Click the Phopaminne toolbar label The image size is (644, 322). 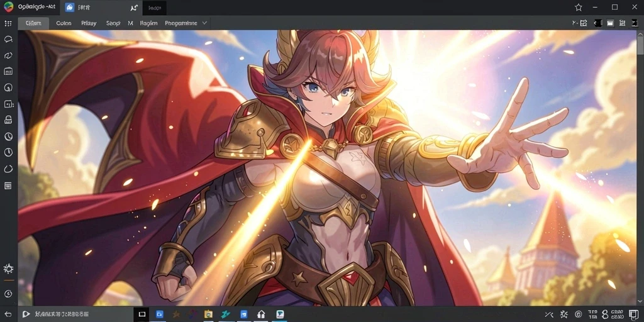[x=180, y=23]
